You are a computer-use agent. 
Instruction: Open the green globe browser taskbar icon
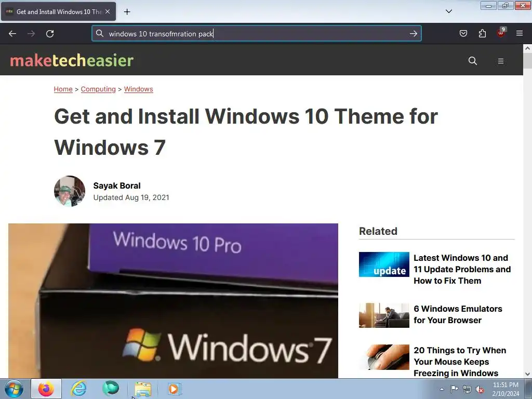111,389
